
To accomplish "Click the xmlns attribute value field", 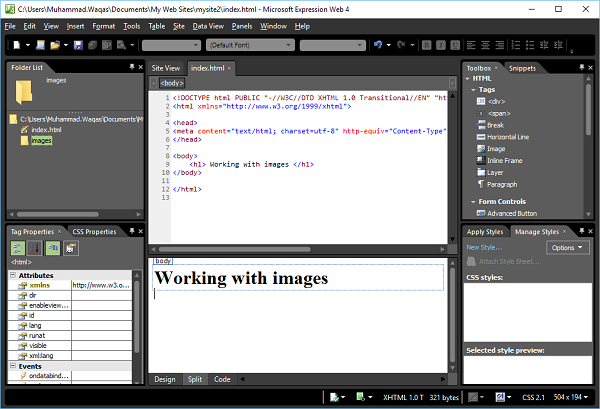I will click(100, 285).
